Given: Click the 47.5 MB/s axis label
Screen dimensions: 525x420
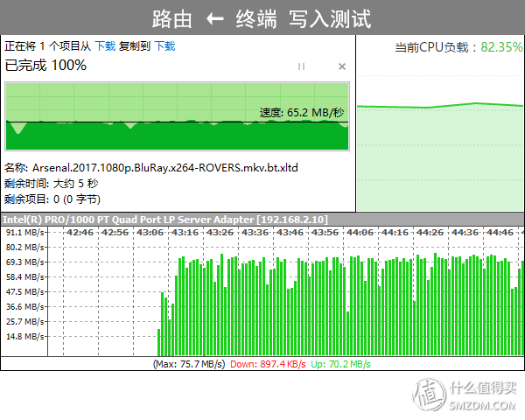Looking at the screenshot, I should (x=24, y=291).
